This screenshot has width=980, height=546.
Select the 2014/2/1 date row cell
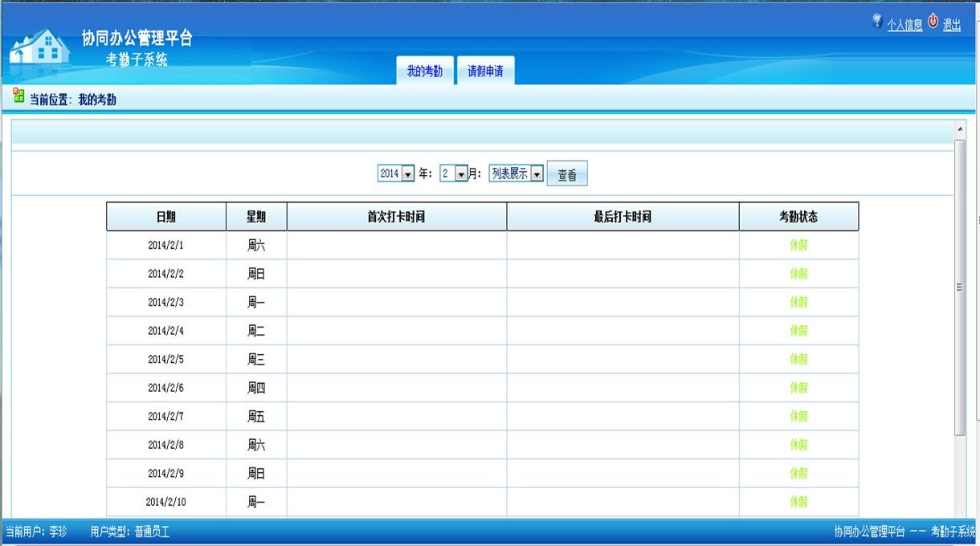click(166, 246)
